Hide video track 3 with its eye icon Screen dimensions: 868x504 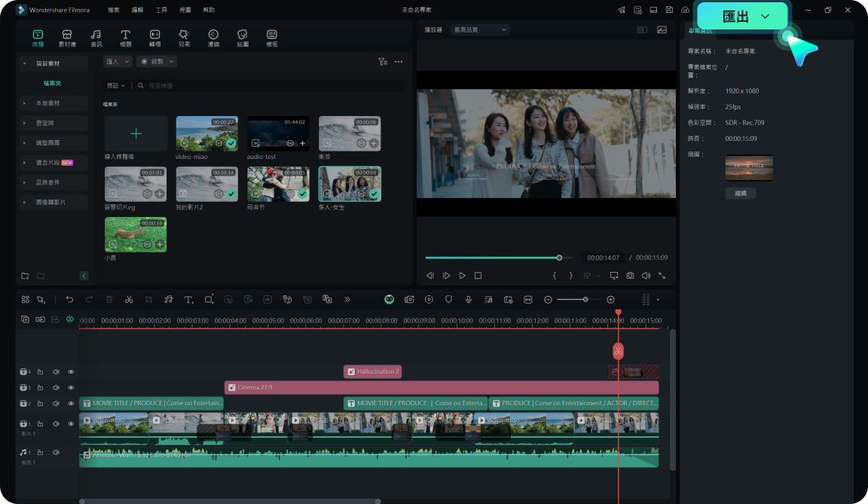click(71, 388)
